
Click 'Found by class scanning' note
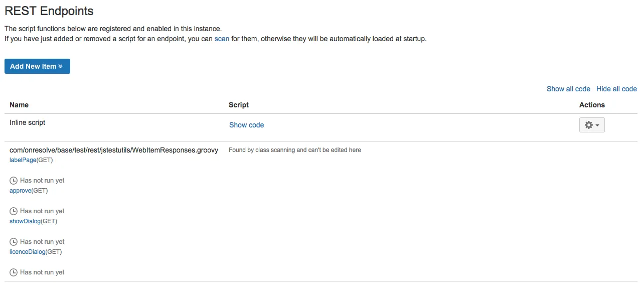pyautogui.click(x=295, y=150)
